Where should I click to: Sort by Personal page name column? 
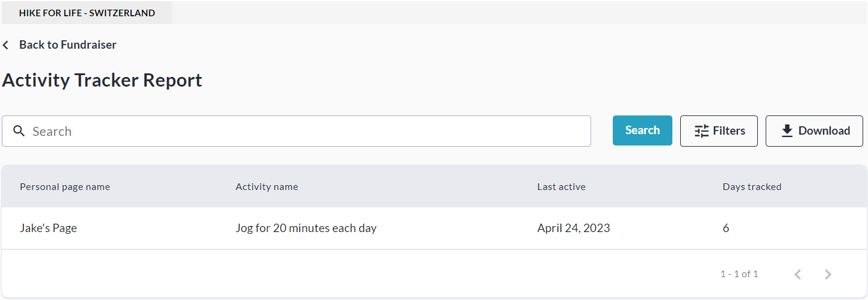pos(65,187)
